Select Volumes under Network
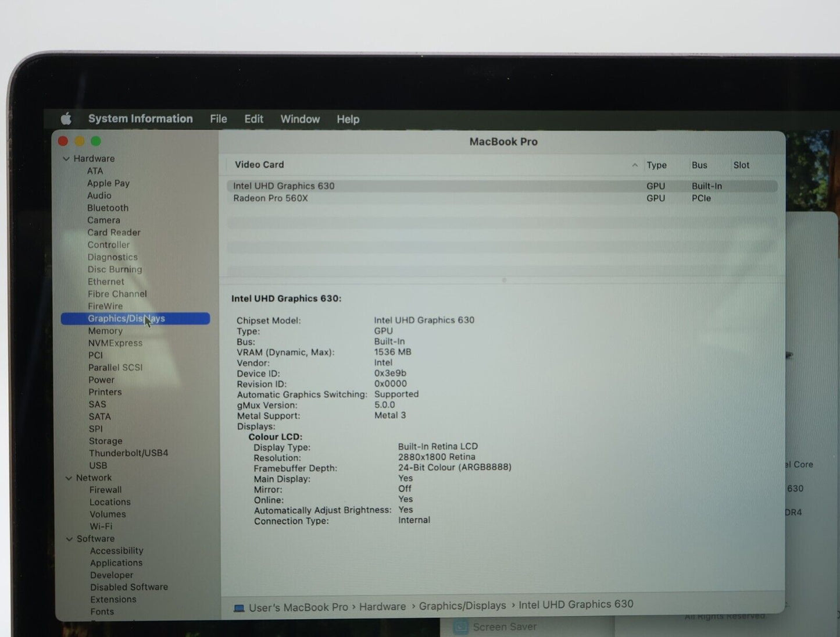Image resolution: width=840 pixels, height=637 pixels. [108, 514]
